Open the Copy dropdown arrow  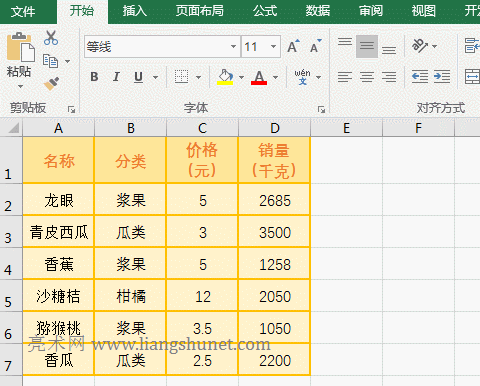click(68, 61)
